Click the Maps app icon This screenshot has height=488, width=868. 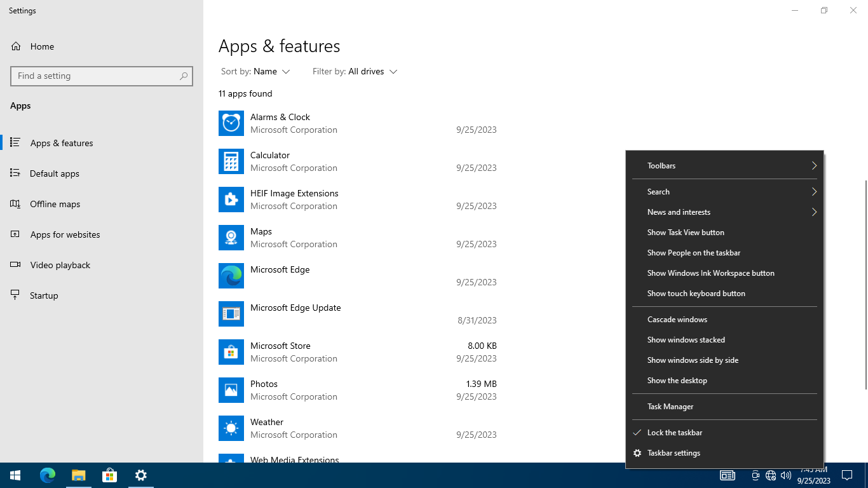231,238
